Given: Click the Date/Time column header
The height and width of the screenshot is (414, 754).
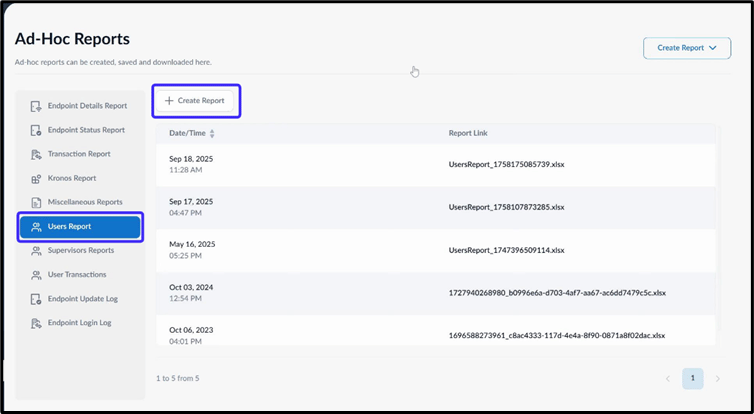Looking at the screenshot, I should pyautogui.click(x=188, y=133).
